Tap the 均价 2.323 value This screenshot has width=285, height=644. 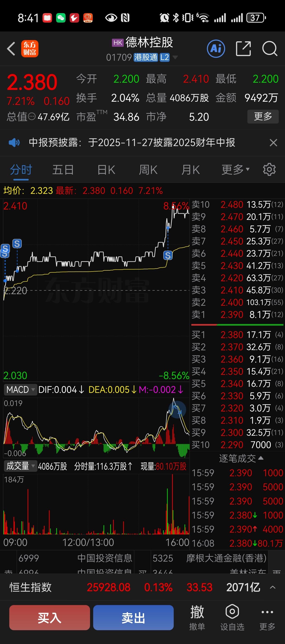pyautogui.click(x=41, y=191)
